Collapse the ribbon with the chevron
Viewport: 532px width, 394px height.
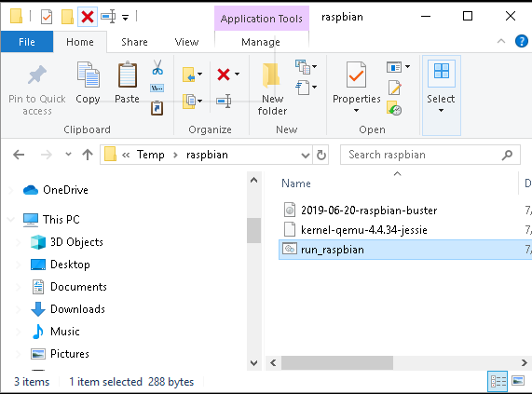click(500, 41)
